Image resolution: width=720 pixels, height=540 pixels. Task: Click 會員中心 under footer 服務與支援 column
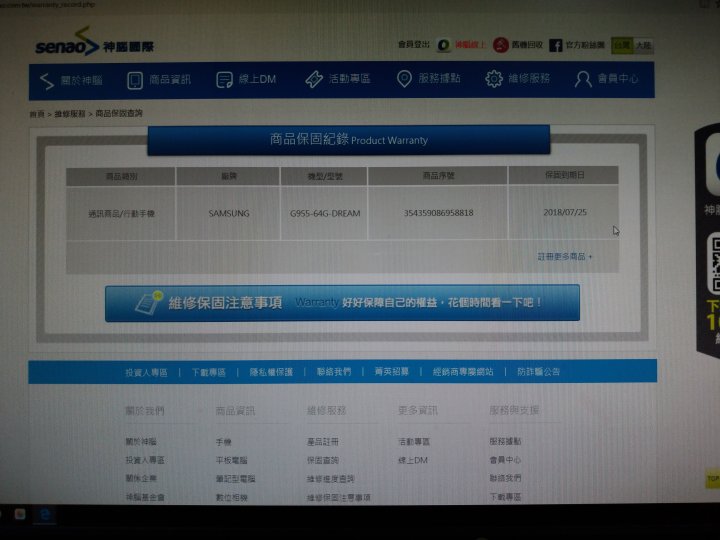(x=505, y=460)
